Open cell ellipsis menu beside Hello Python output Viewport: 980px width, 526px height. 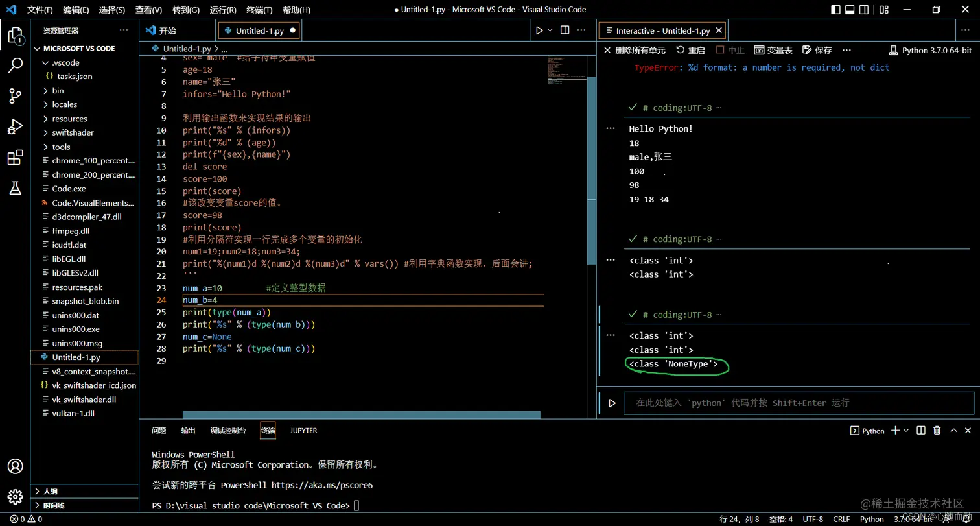(610, 128)
